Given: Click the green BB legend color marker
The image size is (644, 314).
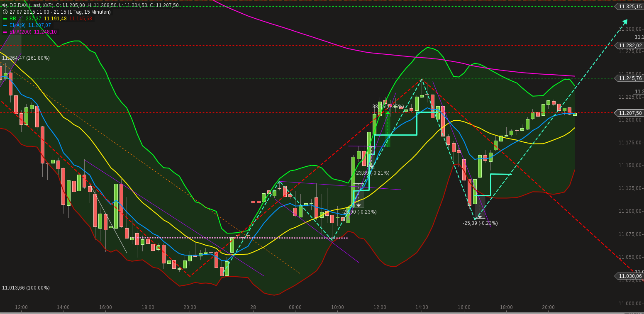Looking at the screenshot, I should click(5, 19).
